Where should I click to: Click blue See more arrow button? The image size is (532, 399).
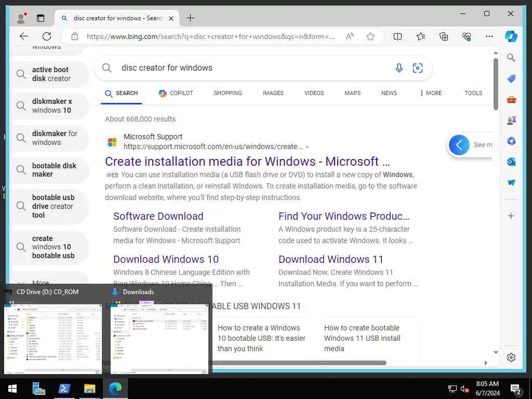459,145
